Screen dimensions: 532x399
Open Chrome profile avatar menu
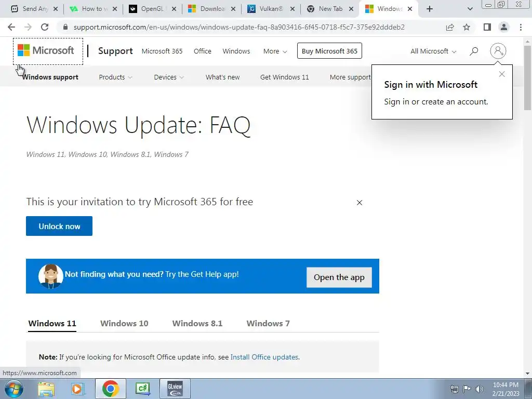point(504,27)
